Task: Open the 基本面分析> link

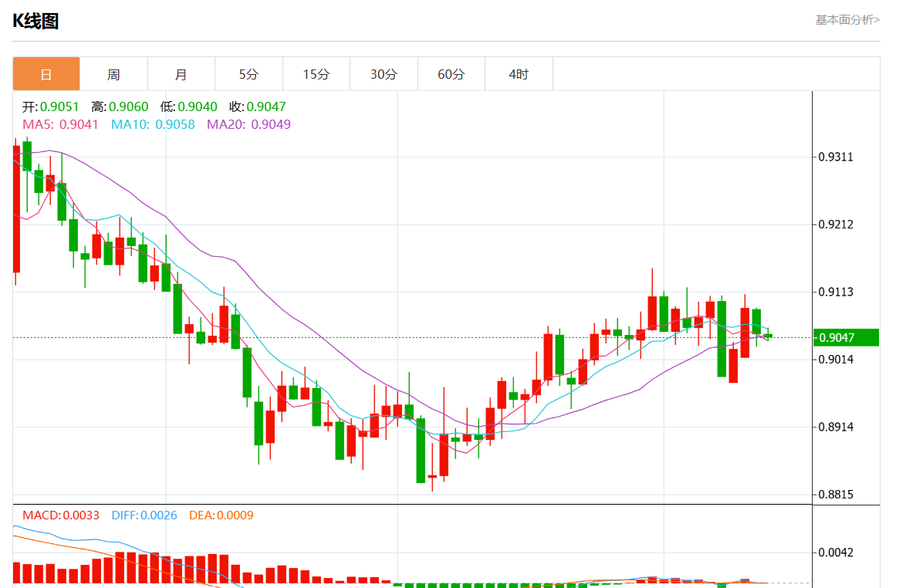Action: click(847, 20)
